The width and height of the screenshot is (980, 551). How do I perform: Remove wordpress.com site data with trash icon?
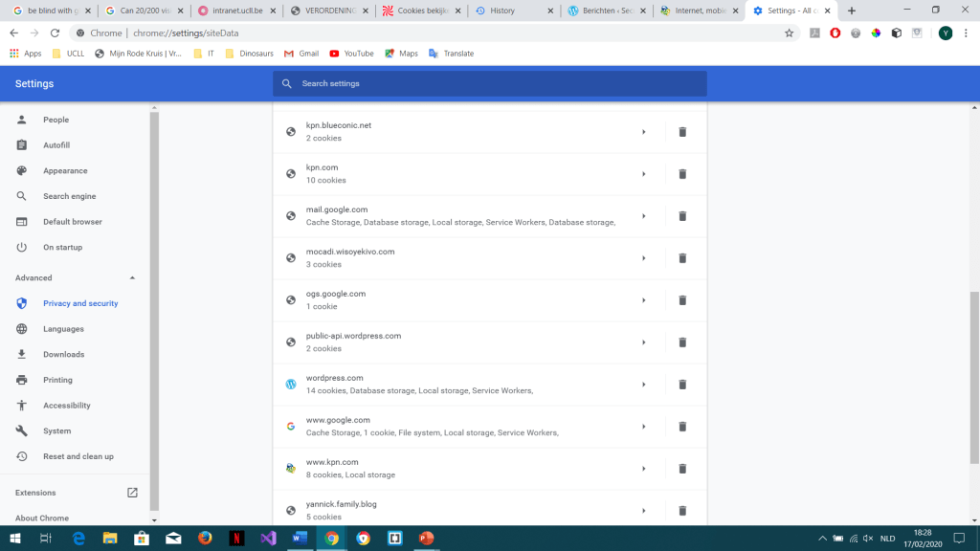point(682,385)
